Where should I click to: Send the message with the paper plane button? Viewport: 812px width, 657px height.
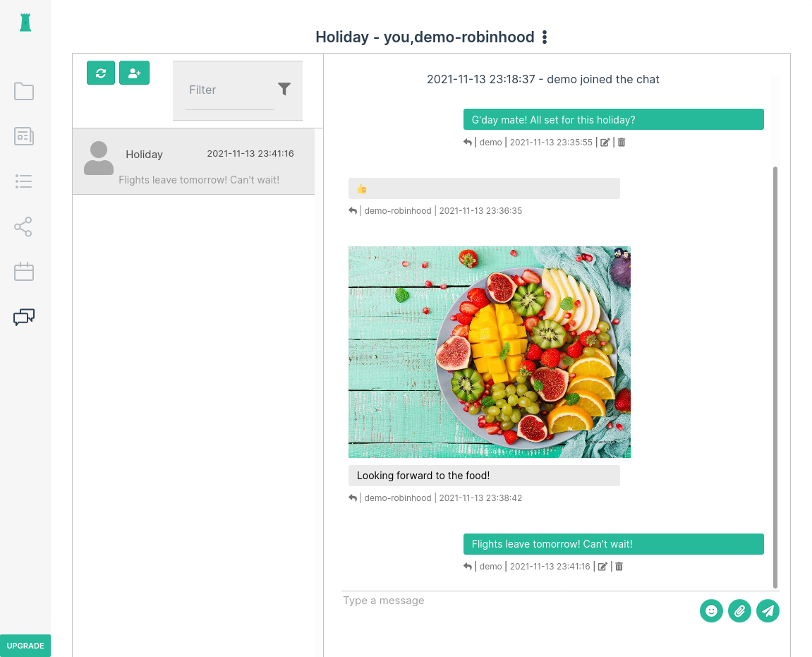coord(768,610)
